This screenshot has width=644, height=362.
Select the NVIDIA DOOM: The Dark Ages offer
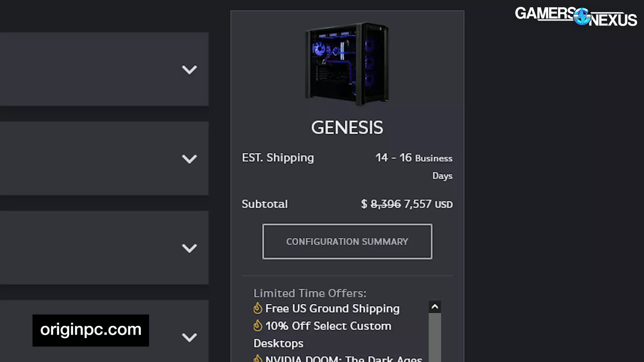[343, 359]
